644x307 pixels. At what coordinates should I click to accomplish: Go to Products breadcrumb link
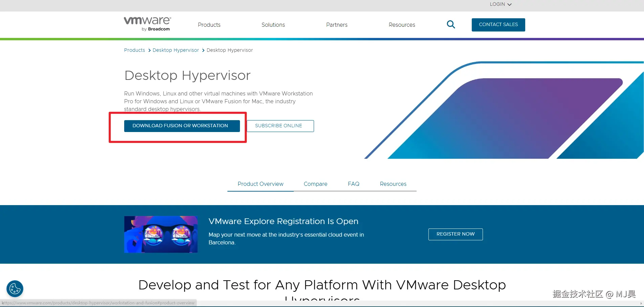tap(134, 50)
